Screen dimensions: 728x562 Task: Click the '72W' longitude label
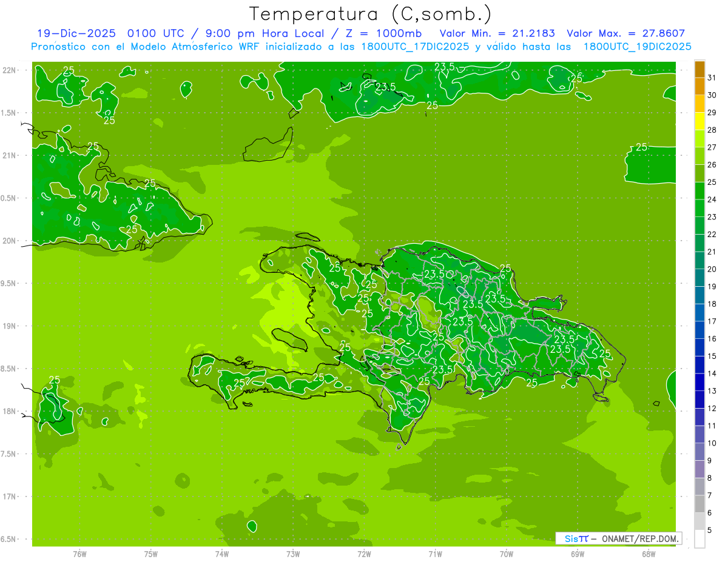pyautogui.click(x=364, y=554)
